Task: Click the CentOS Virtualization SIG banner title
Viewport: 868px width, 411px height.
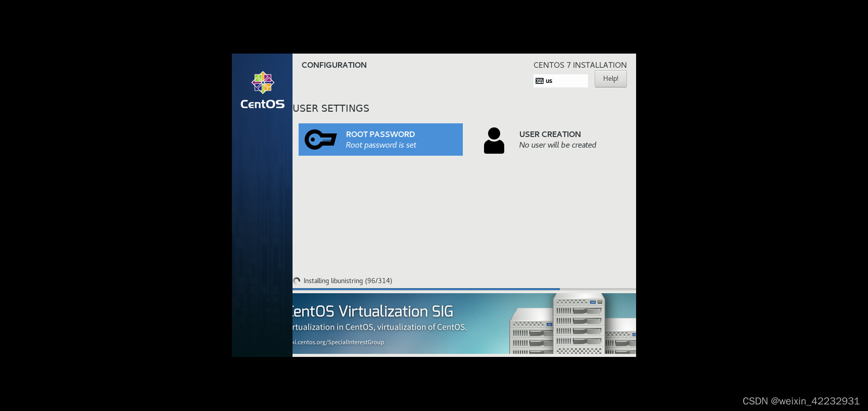Action: (x=373, y=311)
